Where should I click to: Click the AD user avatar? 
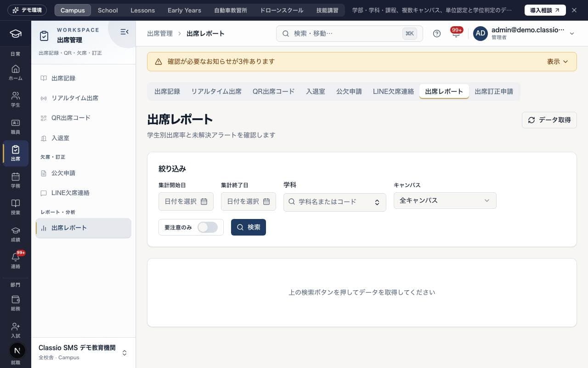pos(481,34)
